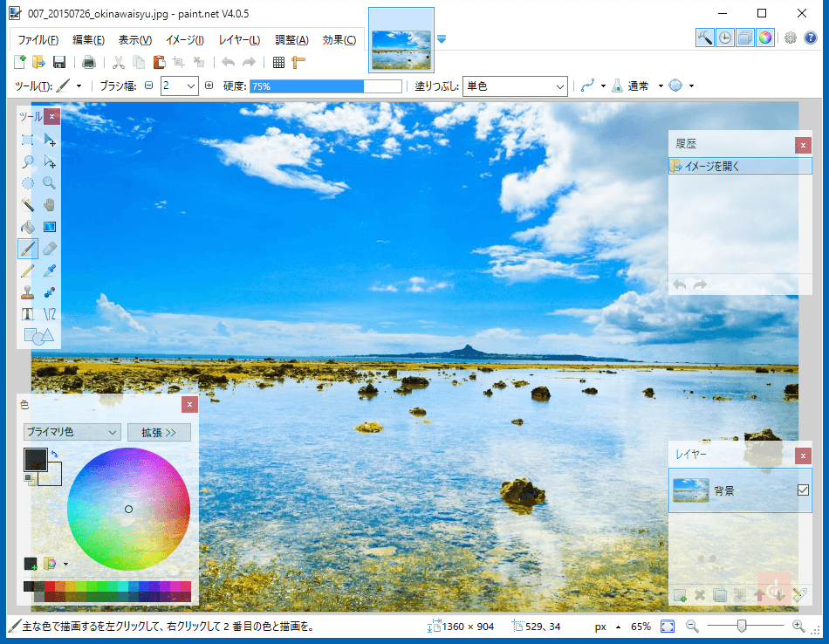Add current color to palette icon
The width and height of the screenshot is (829, 644).
pyautogui.click(x=31, y=564)
